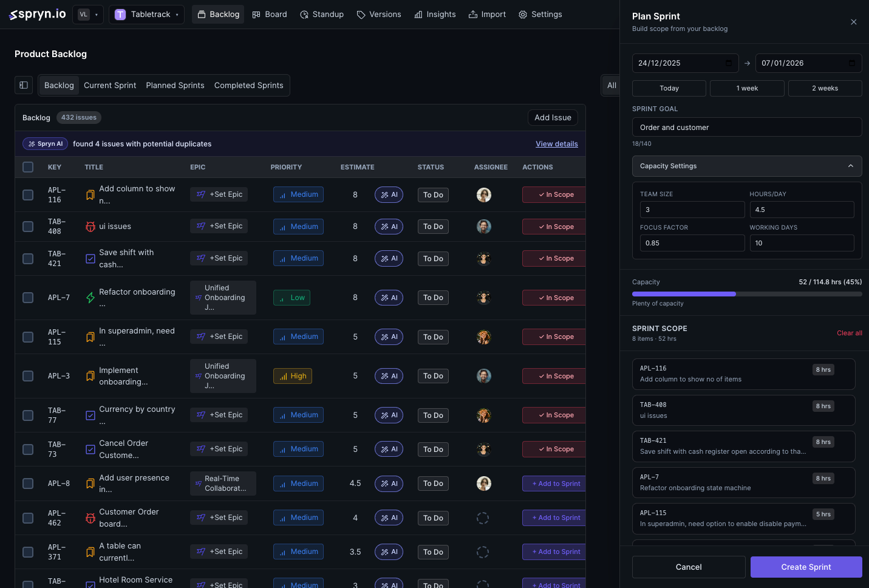Open the Tabletrack project dropdown
Screen dimensions: 869x588
tap(146, 14)
